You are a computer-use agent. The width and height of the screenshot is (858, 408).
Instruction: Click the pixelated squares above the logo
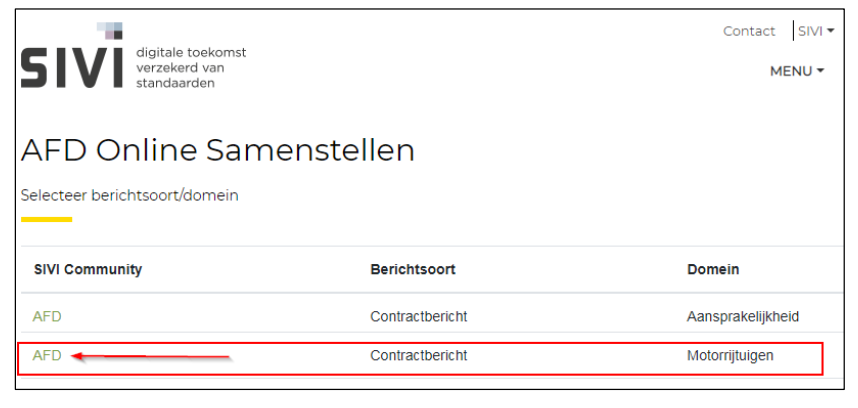pyautogui.click(x=110, y=30)
